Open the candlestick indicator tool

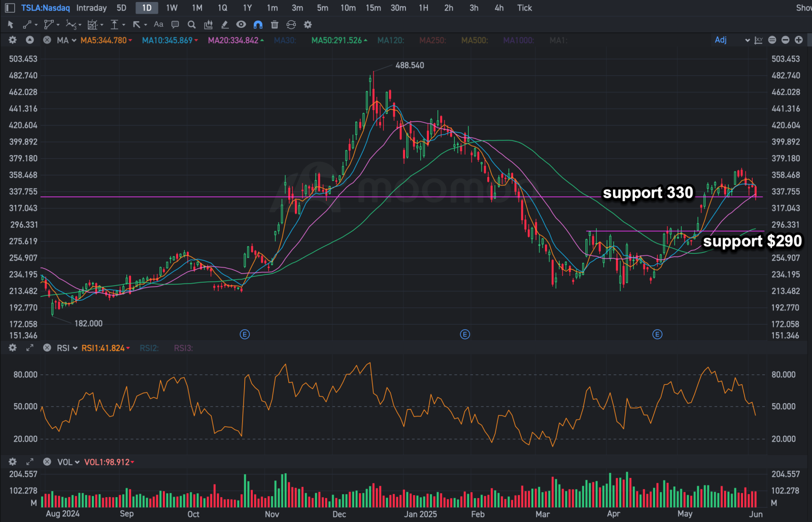[208, 24]
